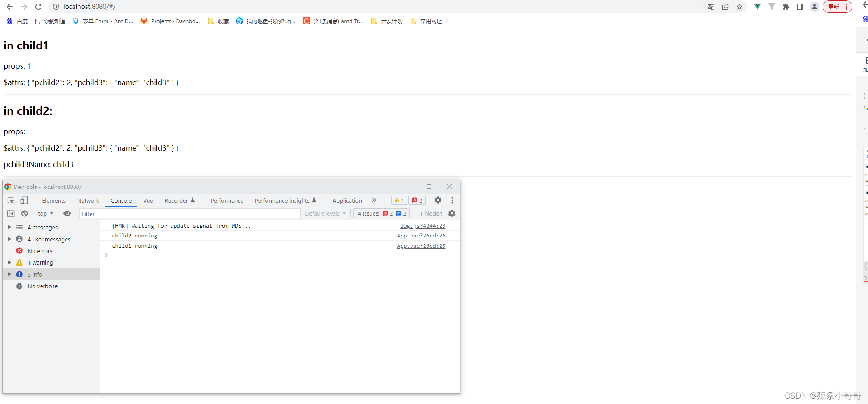This screenshot has width=868, height=404.
Task: Select the No verbose filter row
Action: coord(51,286)
